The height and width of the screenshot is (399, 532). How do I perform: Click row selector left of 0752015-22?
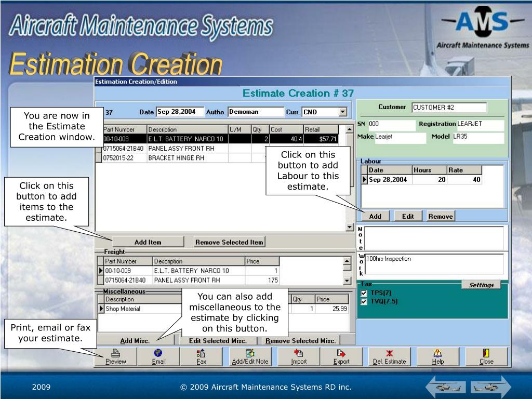99,158
